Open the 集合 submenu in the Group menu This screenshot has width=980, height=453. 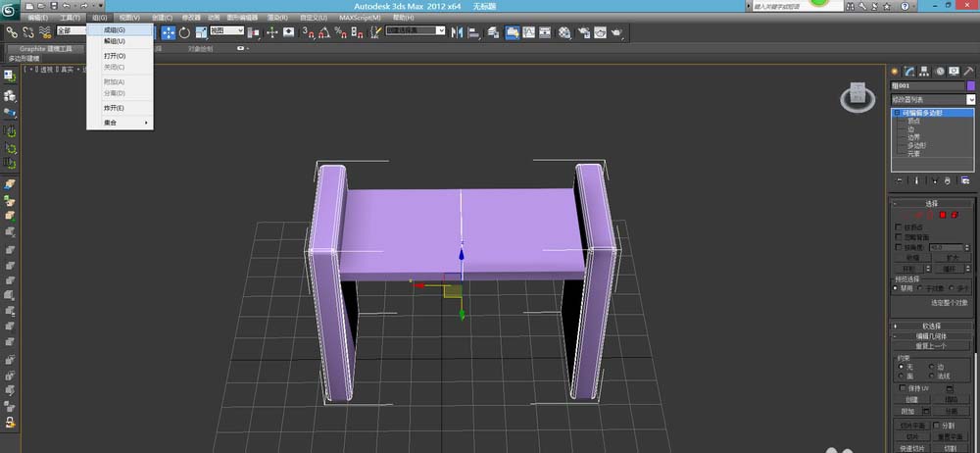120,123
